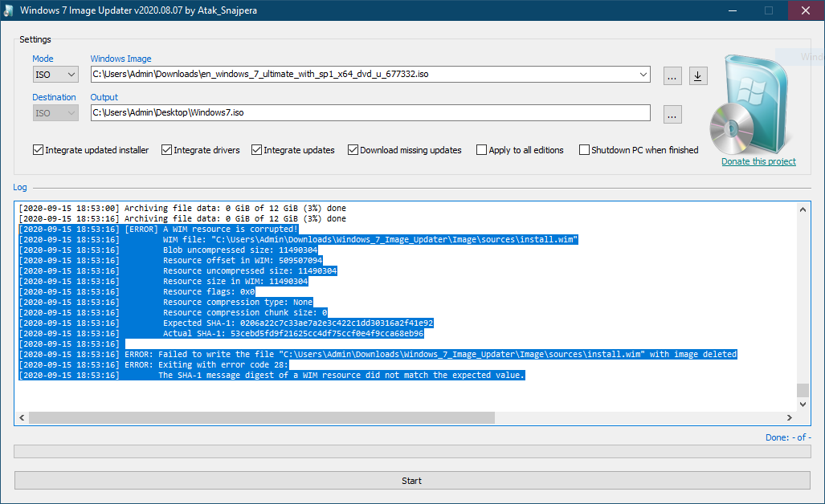Click the 'Resource flags: 0x0' log line
Image resolution: width=825 pixels, height=504 pixels.
pyautogui.click(x=137, y=291)
